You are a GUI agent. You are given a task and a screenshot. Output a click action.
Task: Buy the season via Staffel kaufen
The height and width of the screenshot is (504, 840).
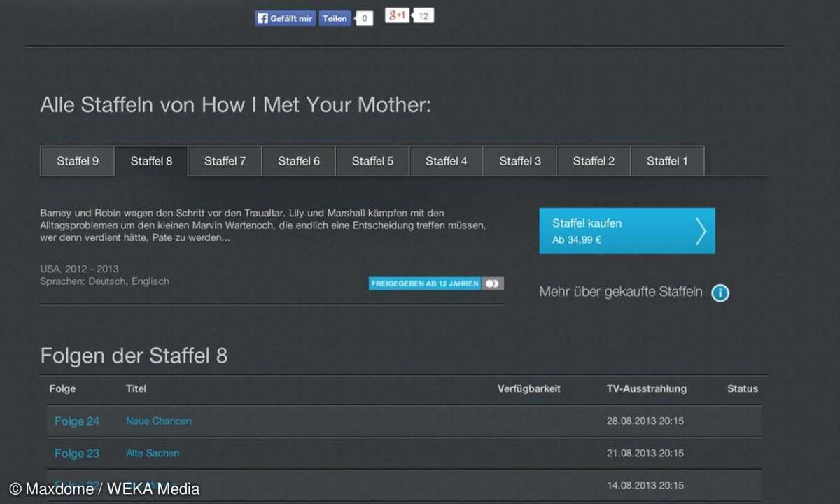point(627,231)
